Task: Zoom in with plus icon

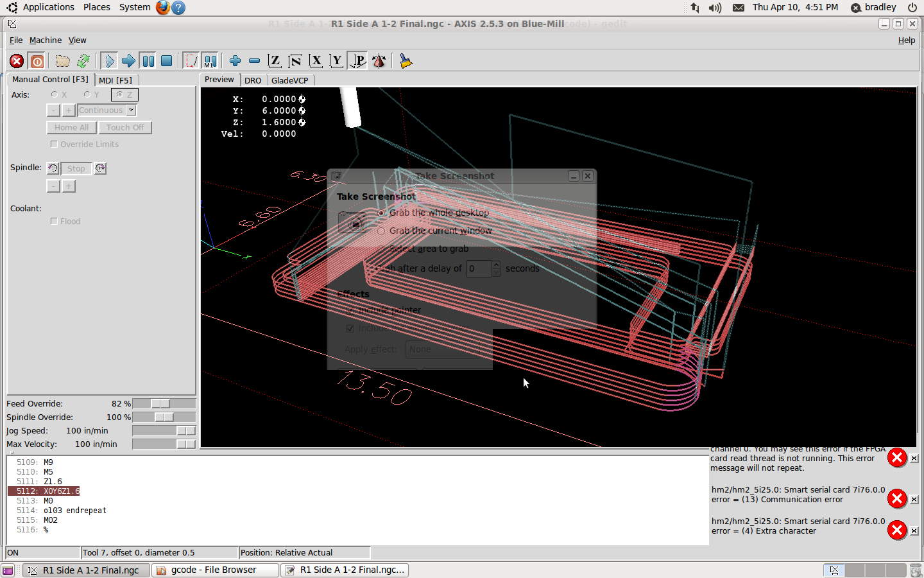Action: (x=235, y=61)
